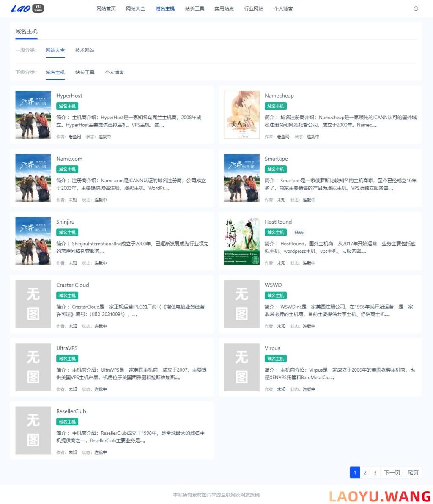Click the UltraVPS no-image placeholder
The height and width of the screenshot is (504, 433).
pos(33,367)
